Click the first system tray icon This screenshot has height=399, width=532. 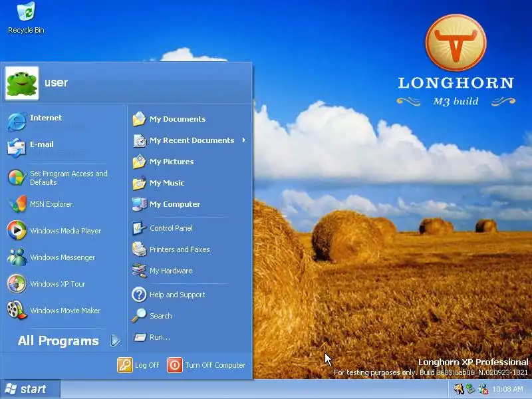[x=459, y=389]
